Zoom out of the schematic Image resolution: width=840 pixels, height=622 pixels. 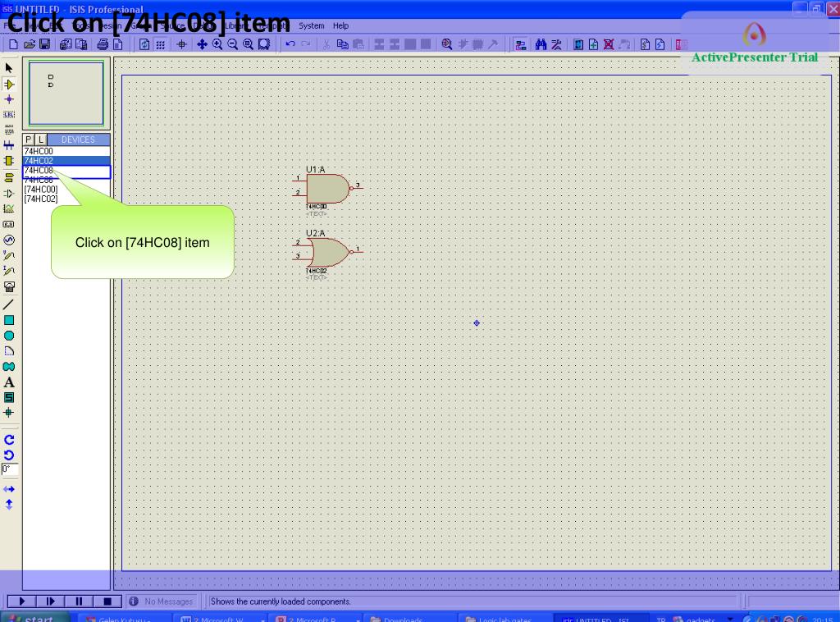pyautogui.click(x=232, y=44)
